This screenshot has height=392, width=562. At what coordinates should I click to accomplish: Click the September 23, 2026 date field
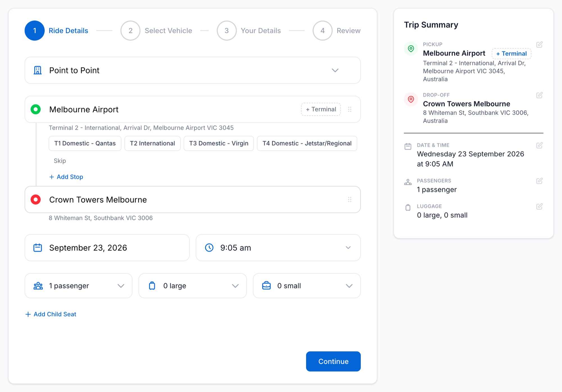pos(107,248)
